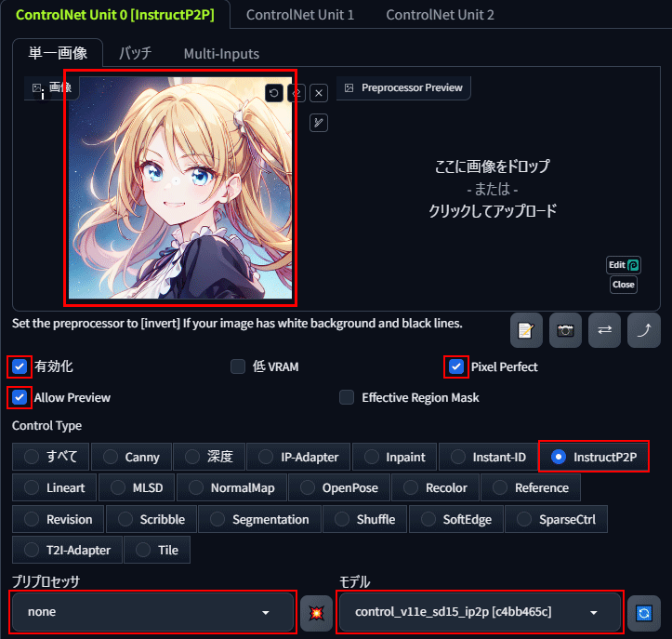Screen dimensions: 672x639
Task: Set control type to SparseCtrl
Action: point(557,519)
